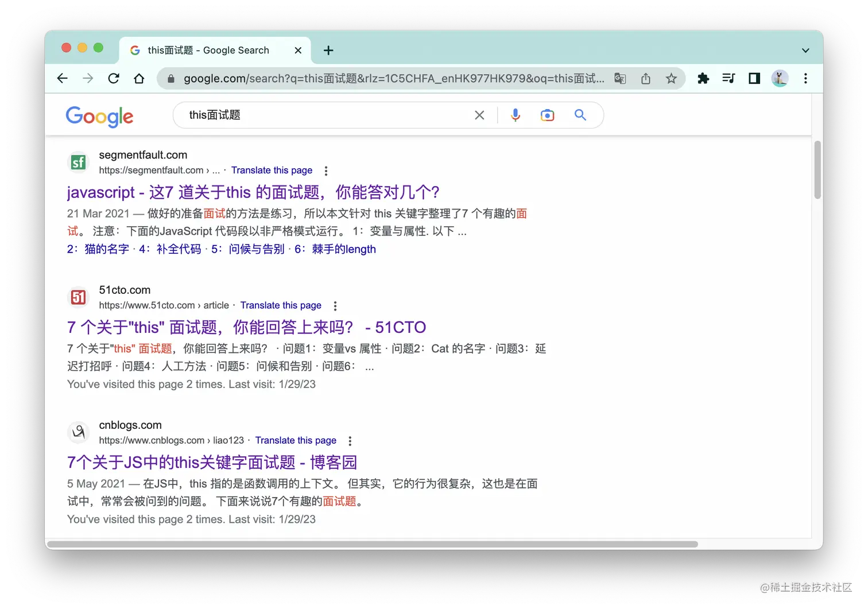This screenshot has height=609, width=868.
Task: Click the site security lock icon
Action: point(170,79)
